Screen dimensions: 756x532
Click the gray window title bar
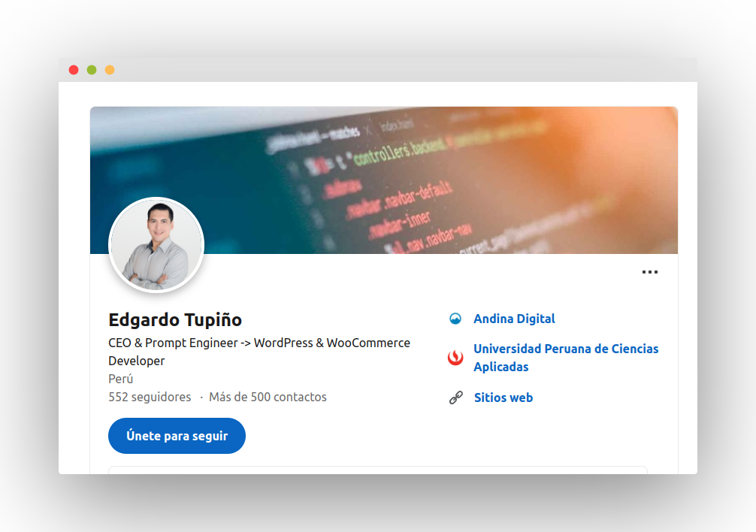[x=378, y=70]
